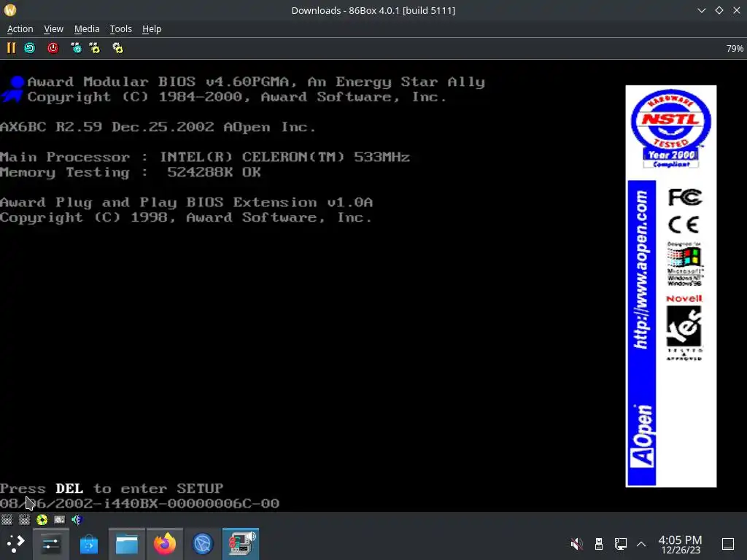Switch to the 86Box taskbar entry
This screenshot has width=747, height=560.
coord(241,544)
